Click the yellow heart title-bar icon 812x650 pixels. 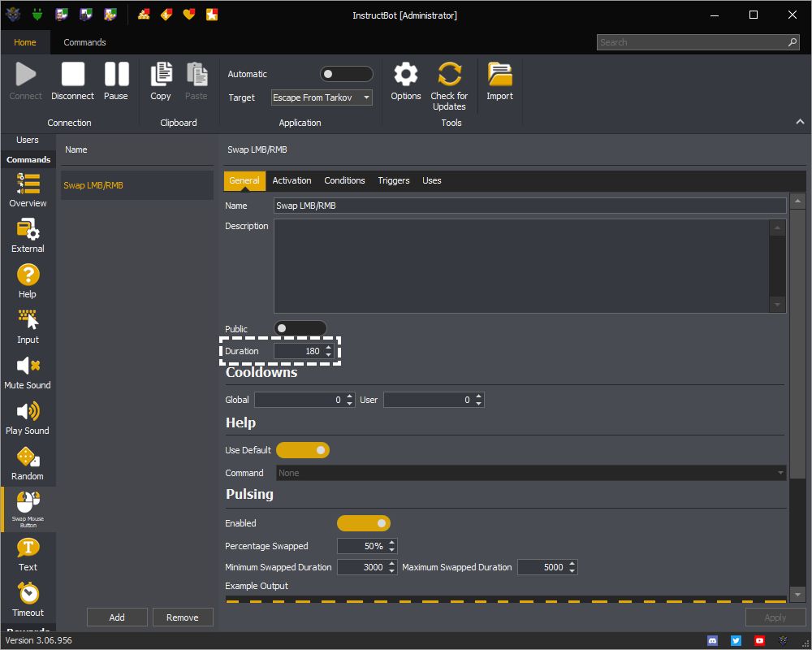[x=189, y=15]
